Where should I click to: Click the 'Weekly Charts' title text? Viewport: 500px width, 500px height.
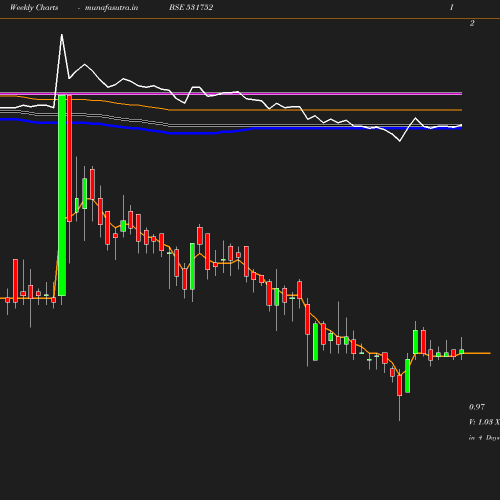[34, 7]
